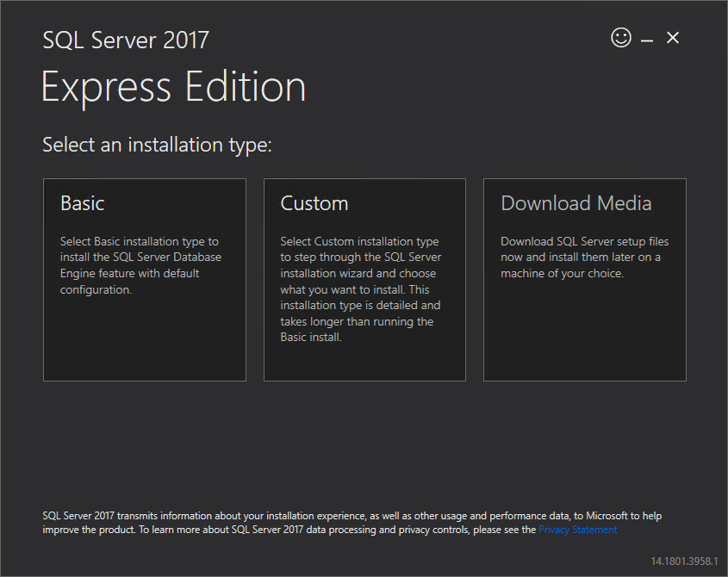The image size is (728, 577).
Task: Click the SQL Server 2017 header text
Action: (x=126, y=40)
